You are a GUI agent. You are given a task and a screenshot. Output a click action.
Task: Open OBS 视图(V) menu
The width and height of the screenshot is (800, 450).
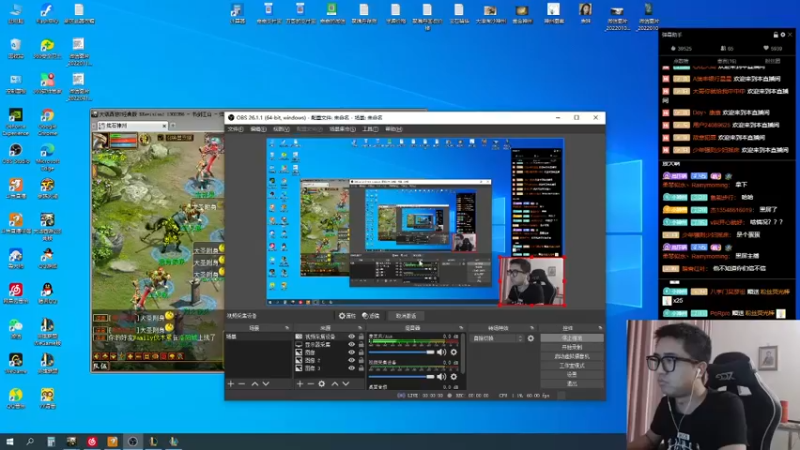pos(281,129)
